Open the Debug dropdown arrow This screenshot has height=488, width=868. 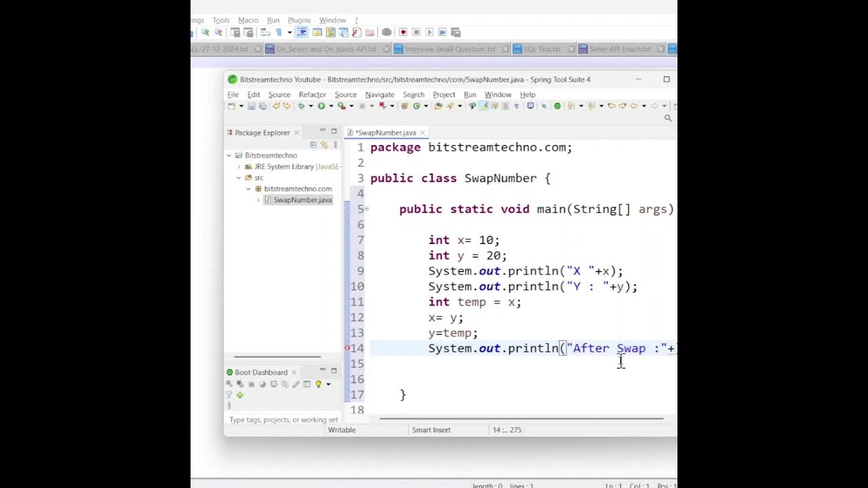(x=311, y=106)
